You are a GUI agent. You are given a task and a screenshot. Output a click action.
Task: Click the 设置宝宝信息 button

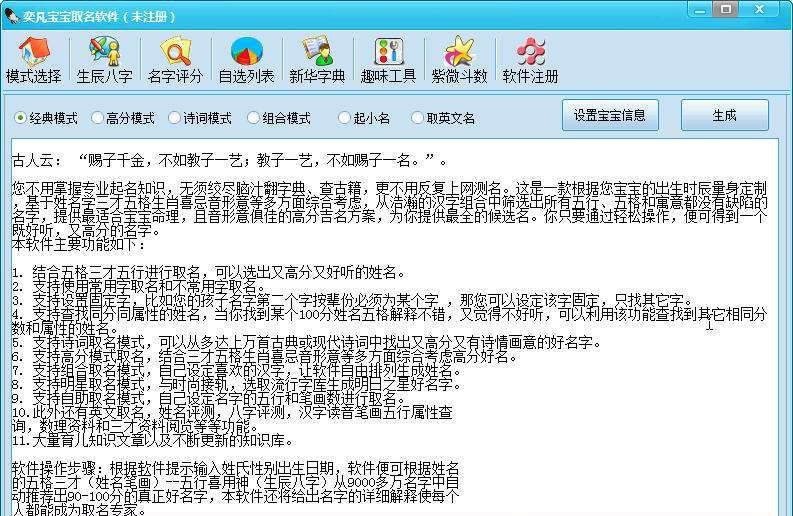click(610, 115)
